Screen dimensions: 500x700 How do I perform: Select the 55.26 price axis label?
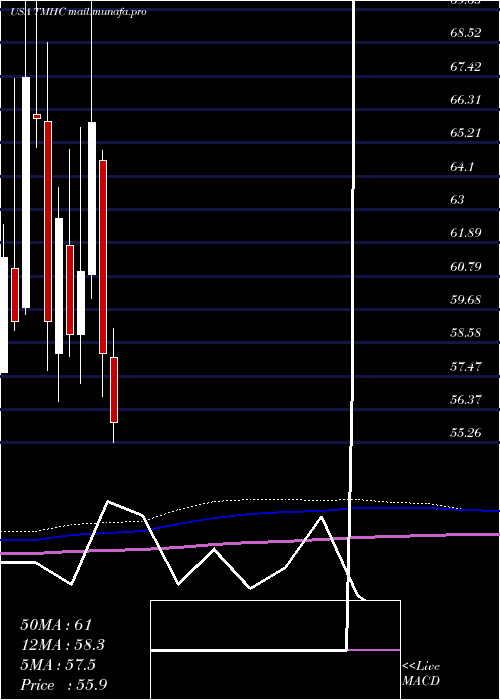(466, 432)
